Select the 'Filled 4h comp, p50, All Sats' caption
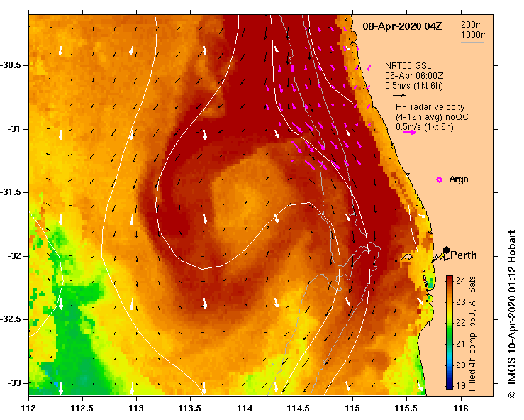The width and height of the screenshot is (524, 420). 472,333
